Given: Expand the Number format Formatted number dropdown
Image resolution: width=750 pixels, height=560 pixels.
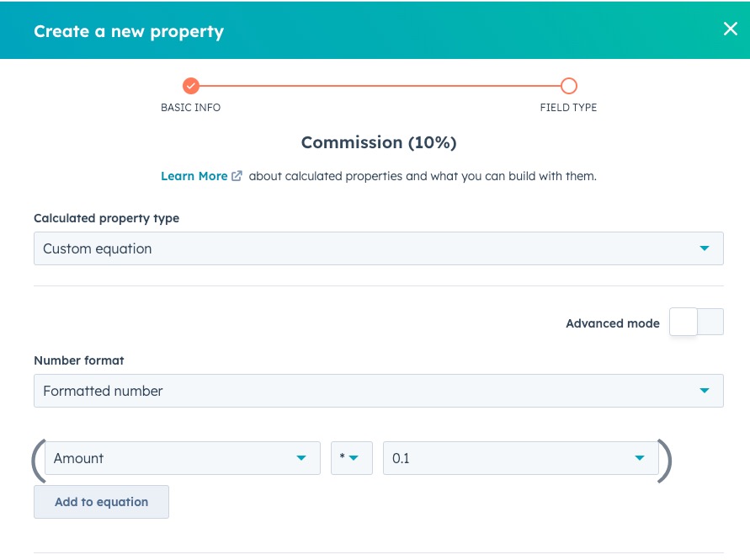Looking at the screenshot, I should [x=378, y=391].
